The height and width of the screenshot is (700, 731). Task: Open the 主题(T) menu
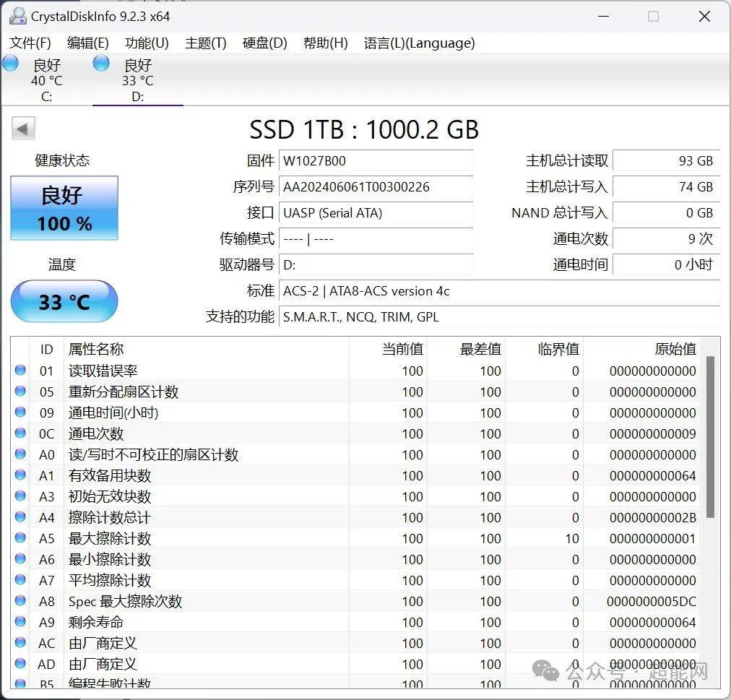pos(206,43)
